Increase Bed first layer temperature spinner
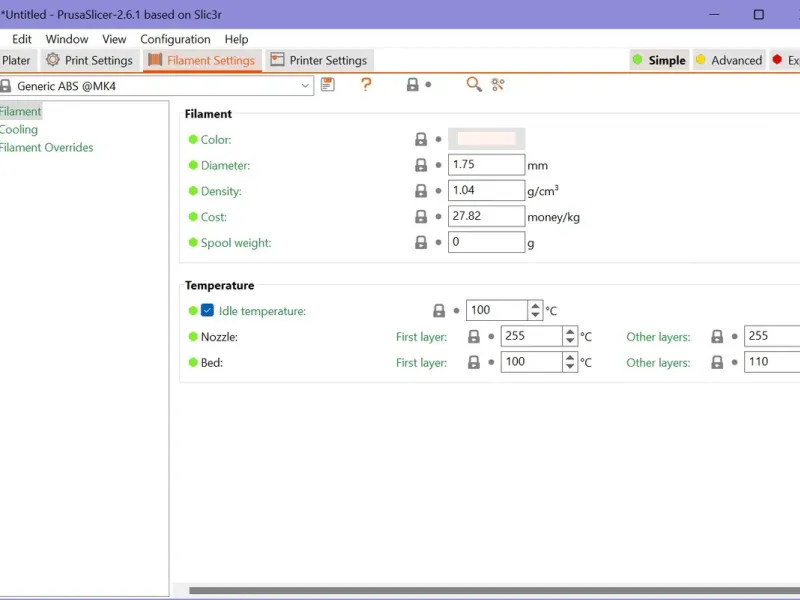 [570, 358]
